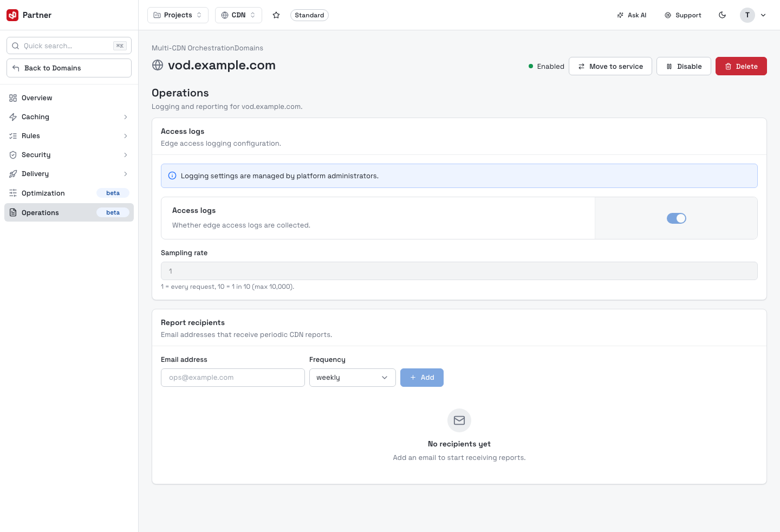Click the Add recipient button
Viewport: 780px width, 532px height.
click(x=422, y=378)
